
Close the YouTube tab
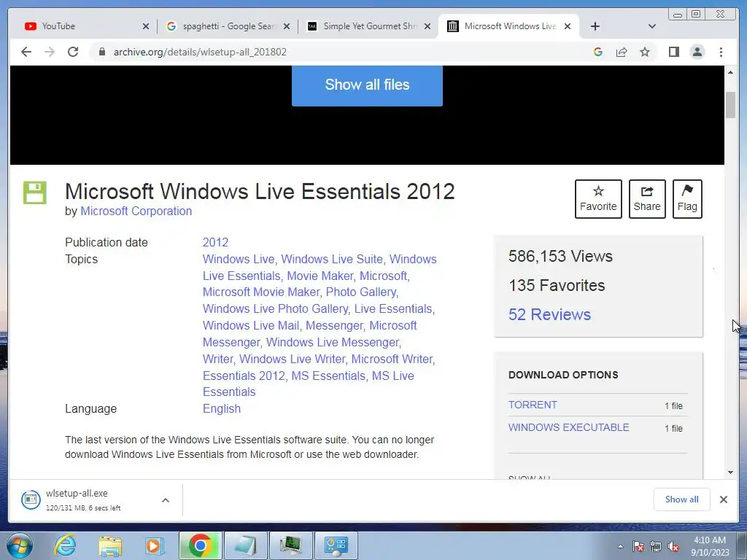click(146, 27)
